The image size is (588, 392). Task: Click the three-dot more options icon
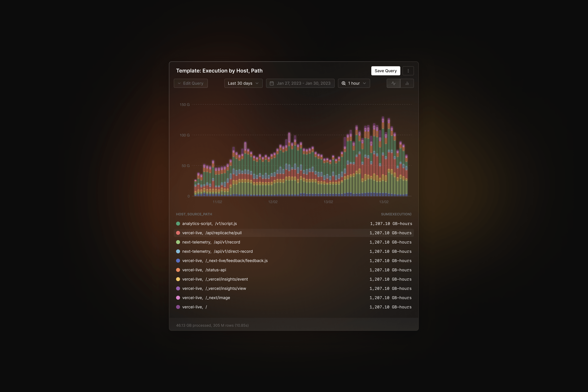[x=408, y=71]
